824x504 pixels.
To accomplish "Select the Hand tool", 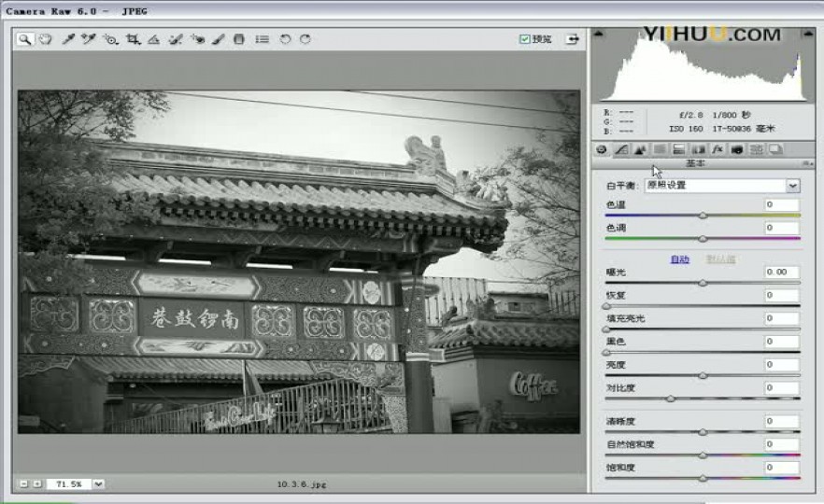I will point(46,39).
